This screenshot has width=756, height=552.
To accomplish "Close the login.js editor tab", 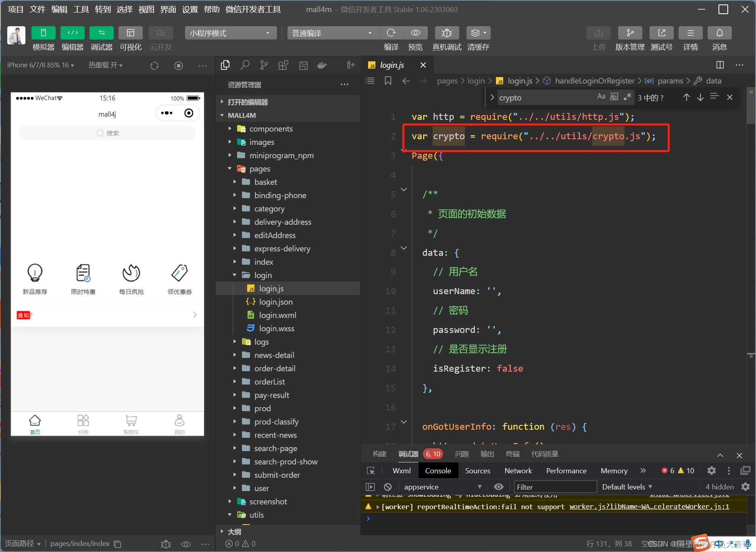I will tap(423, 65).
